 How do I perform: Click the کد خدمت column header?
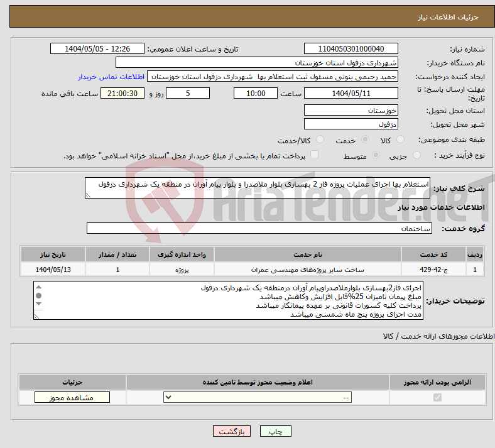point(434,254)
